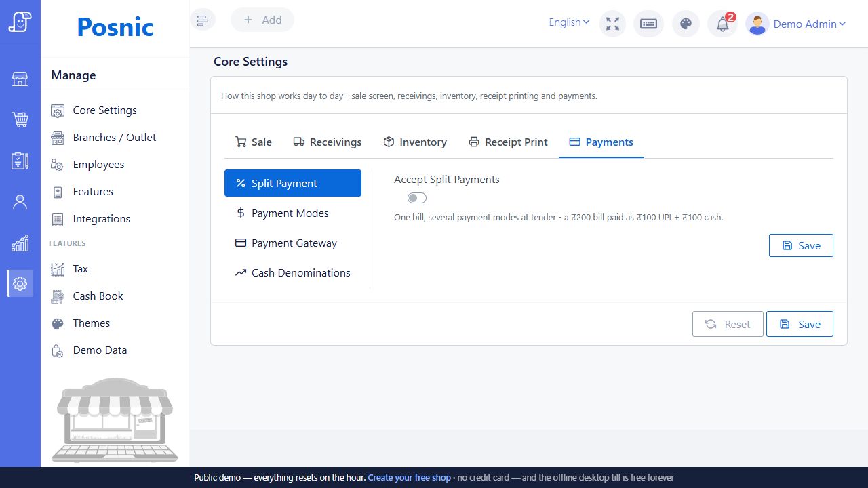Image resolution: width=868 pixels, height=488 pixels.
Task: Save the split payment setting (upper Save)
Action: click(801, 245)
